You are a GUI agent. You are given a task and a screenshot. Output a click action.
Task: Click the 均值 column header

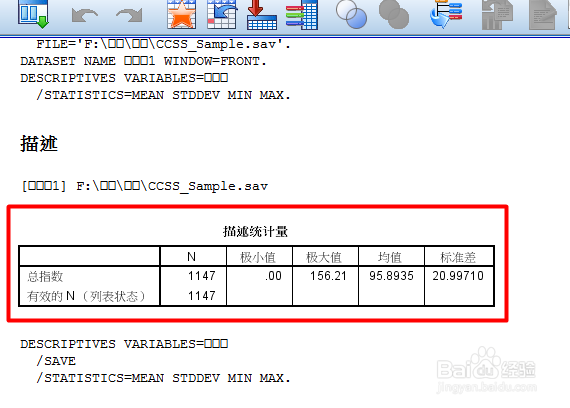pos(390,257)
